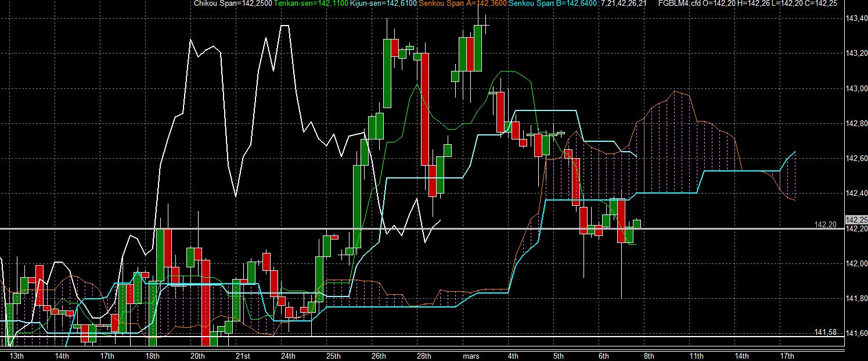
Task: Click the 11th date label
Action: coord(697,356)
